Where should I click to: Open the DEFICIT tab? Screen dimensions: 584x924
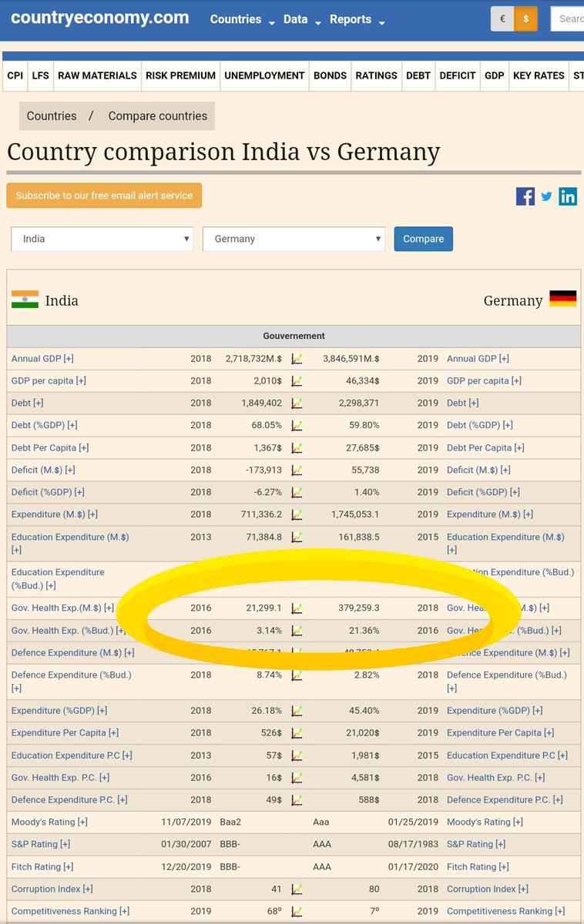458,75
